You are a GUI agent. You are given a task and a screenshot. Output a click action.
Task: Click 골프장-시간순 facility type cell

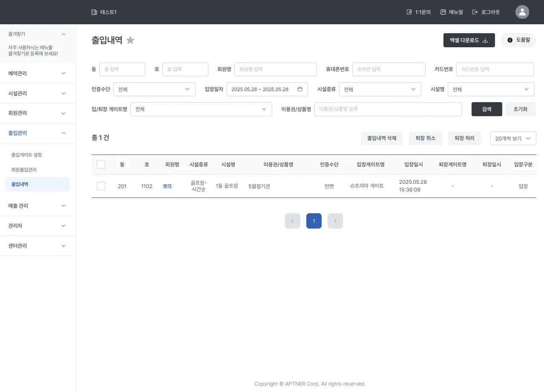199,186
